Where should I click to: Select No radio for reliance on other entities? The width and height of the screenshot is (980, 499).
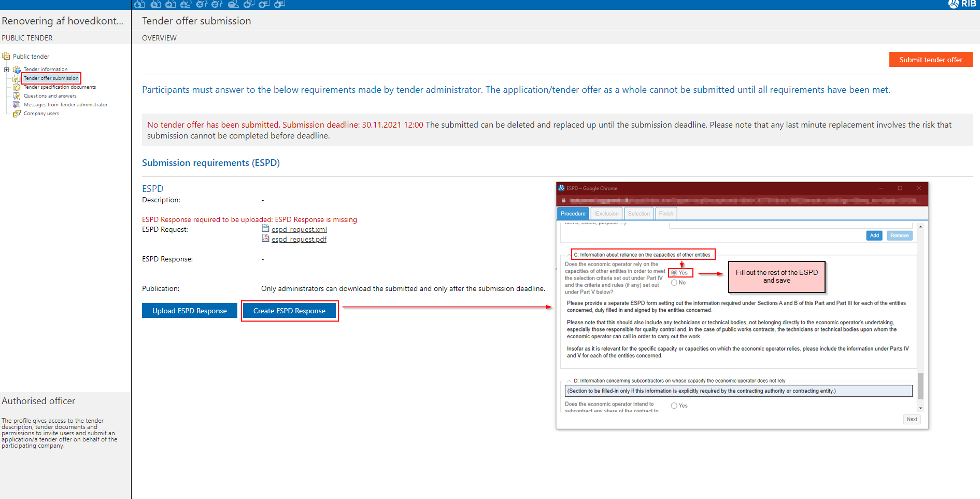coord(674,283)
